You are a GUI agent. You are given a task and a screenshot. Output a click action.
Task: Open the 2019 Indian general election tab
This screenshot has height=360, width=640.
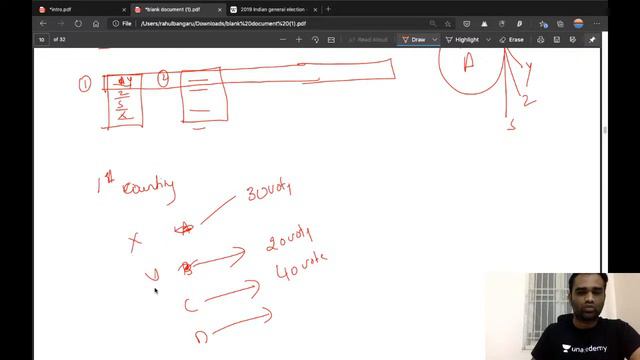click(x=272, y=9)
